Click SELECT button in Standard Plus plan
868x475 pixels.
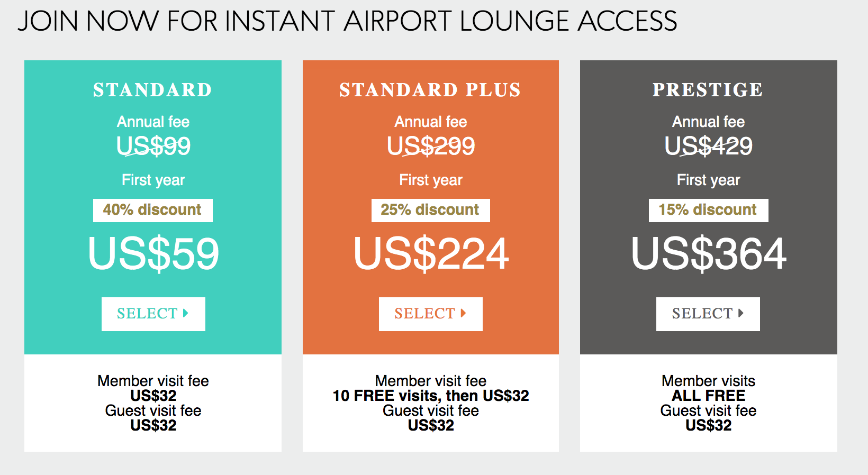(430, 314)
